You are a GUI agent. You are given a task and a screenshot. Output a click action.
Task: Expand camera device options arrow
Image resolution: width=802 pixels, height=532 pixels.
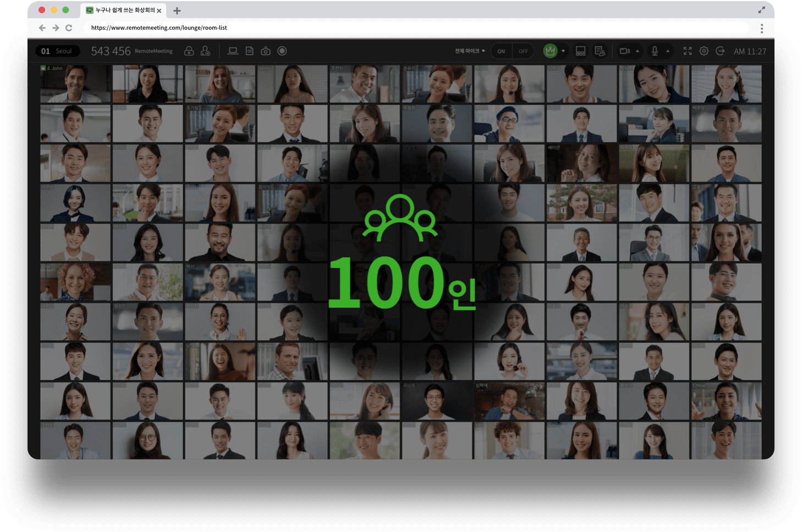click(x=638, y=51)
